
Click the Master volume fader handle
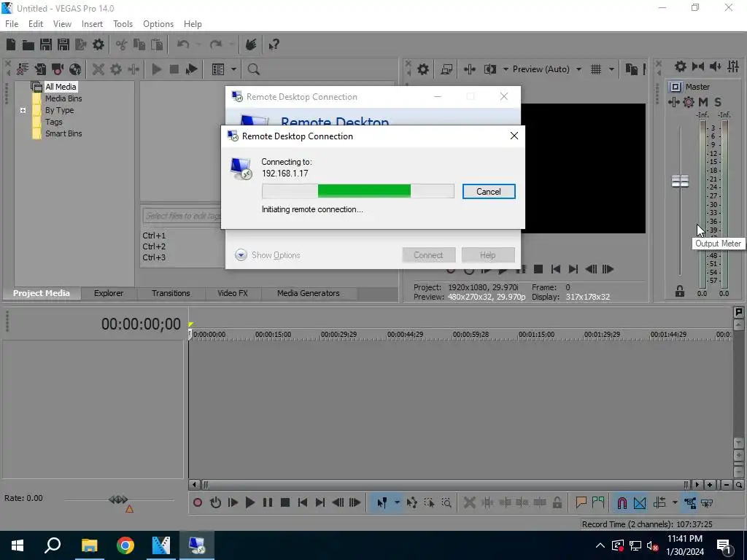(680, 181)
